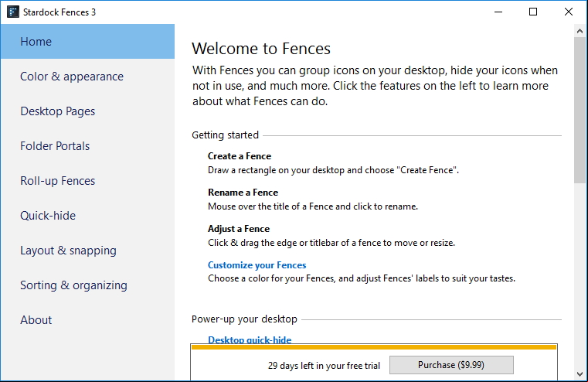This screenshot has width=588, height=382.
Task: Click "29 days left in your free trial" text
Action: [324, 366]
